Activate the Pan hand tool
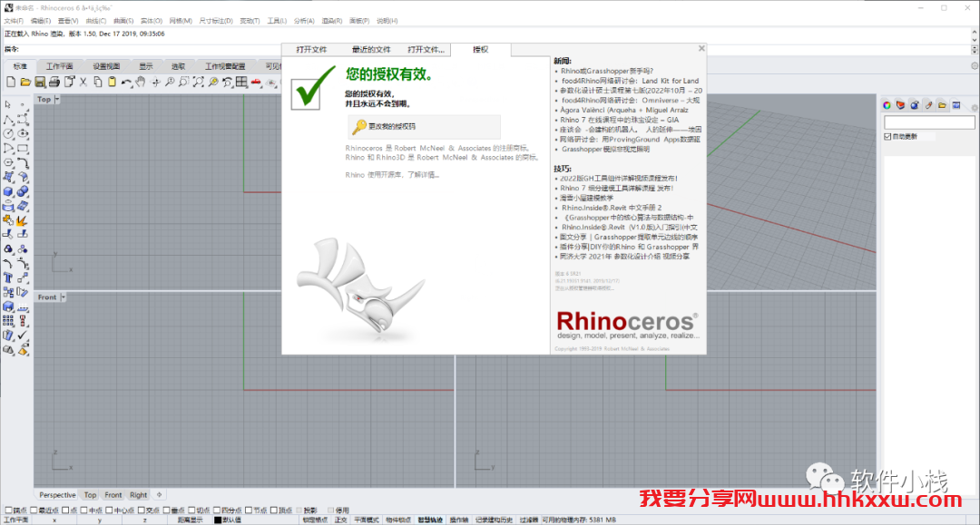980x525 pixels. 141,82
